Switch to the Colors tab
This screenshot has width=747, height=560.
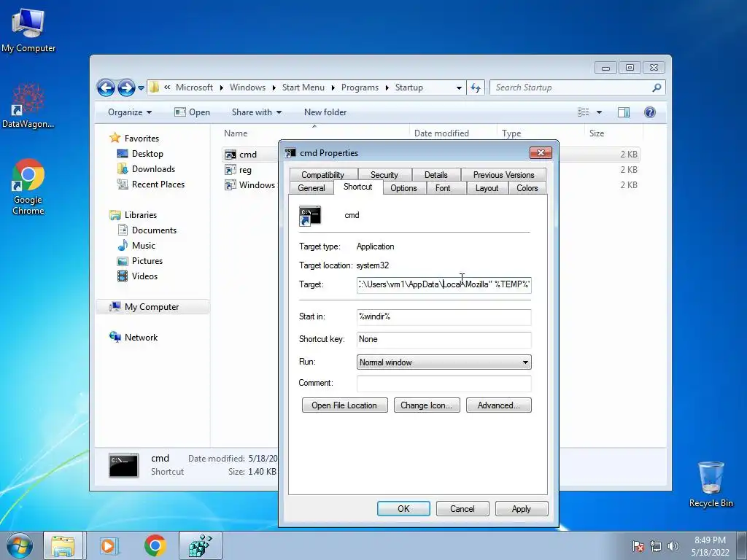[527, 188]
